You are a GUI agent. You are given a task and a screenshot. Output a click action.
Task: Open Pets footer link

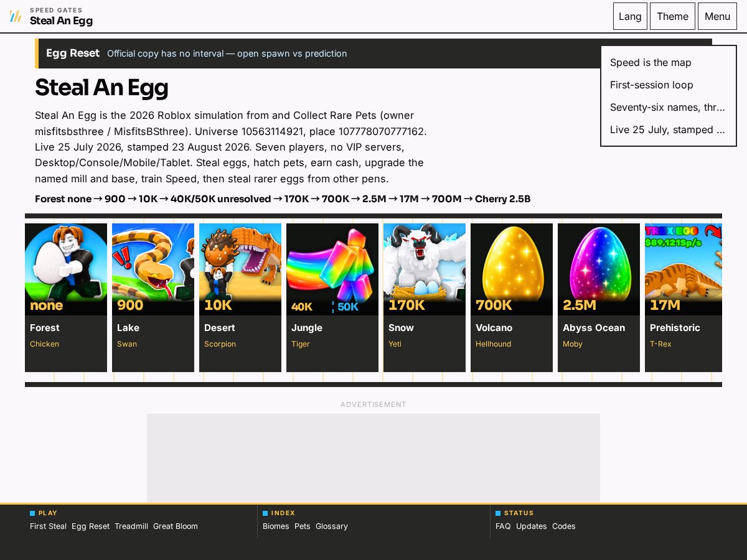tap(303, 526)
